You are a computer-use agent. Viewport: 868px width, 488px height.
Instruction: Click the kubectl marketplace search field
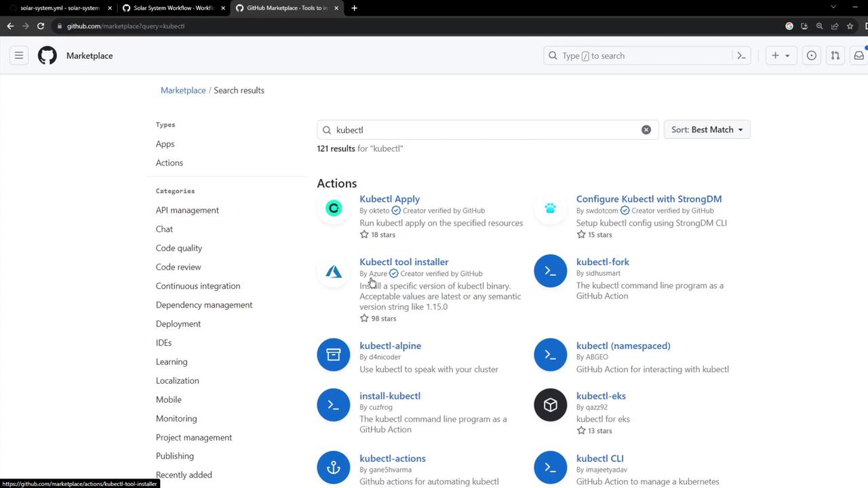tap(485, 129)
